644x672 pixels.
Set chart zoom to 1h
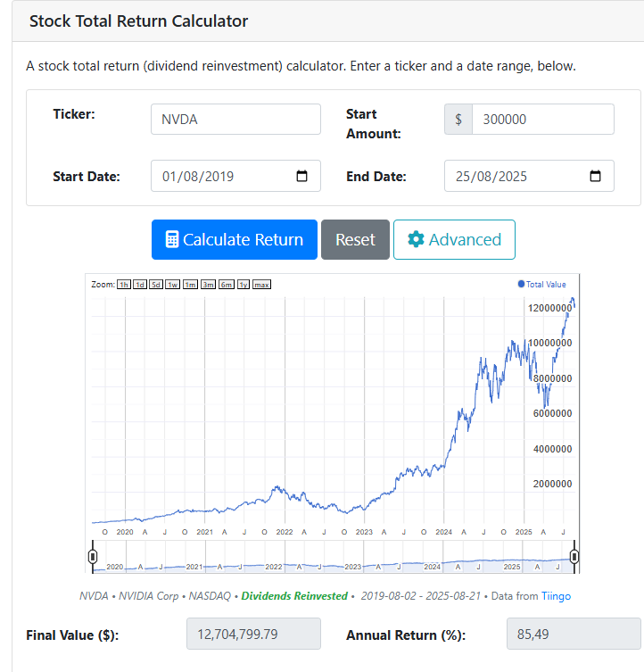point(124,285)
